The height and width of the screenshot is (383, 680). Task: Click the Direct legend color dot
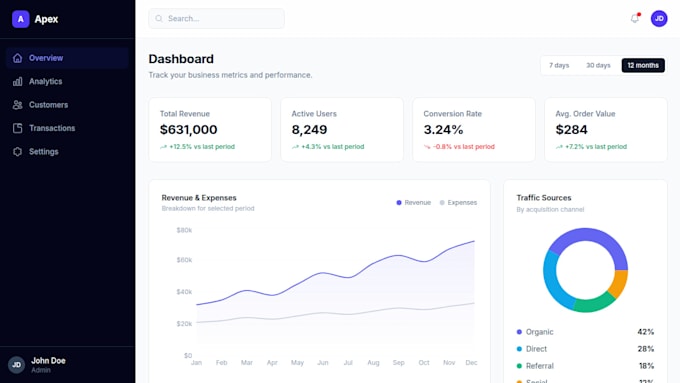(x=519, y=349)
